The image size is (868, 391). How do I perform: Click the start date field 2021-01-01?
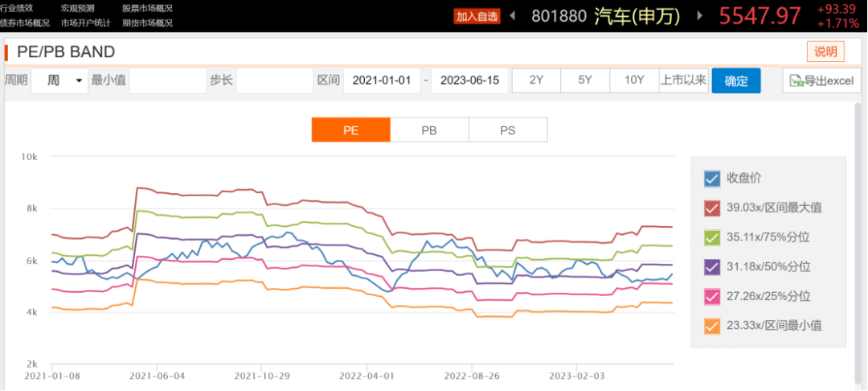(382, 80)
